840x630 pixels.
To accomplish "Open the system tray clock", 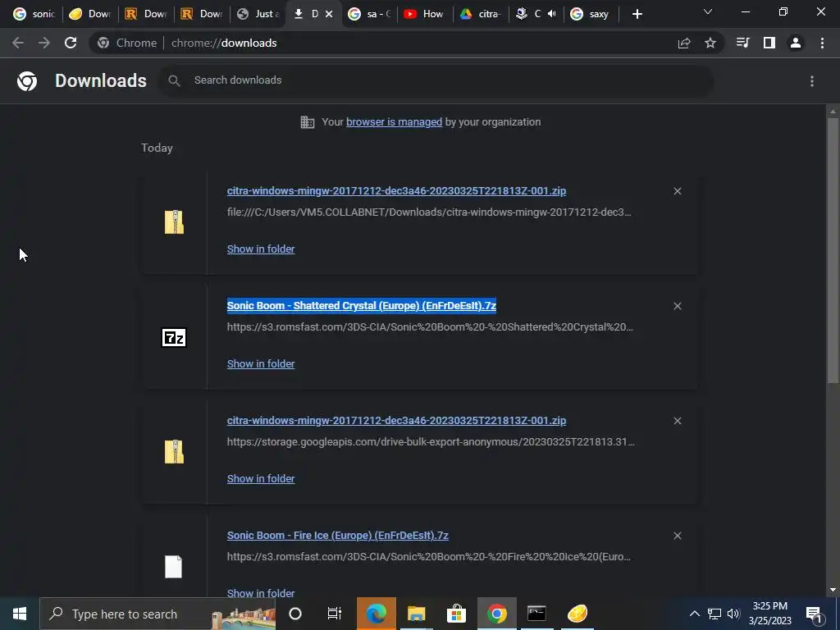I will (769, 614).
